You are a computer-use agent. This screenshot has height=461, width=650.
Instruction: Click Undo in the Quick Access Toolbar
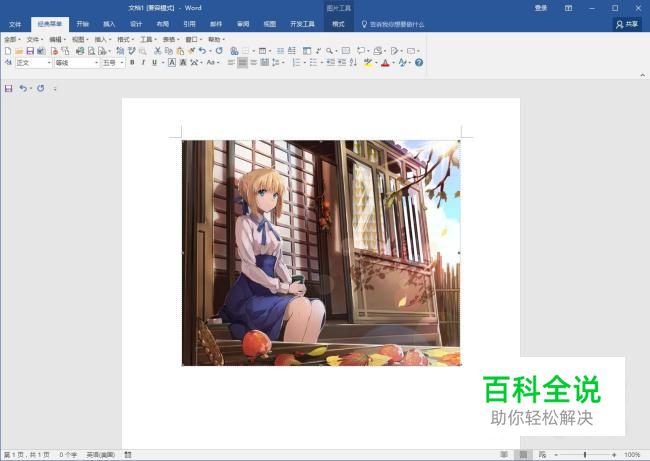click(23, 88)
